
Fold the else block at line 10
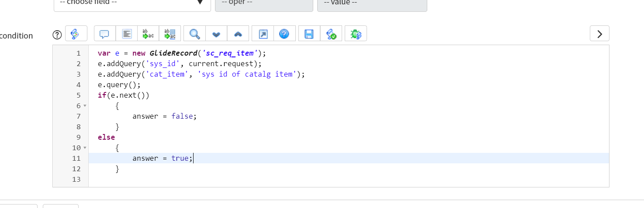(85, 148)
